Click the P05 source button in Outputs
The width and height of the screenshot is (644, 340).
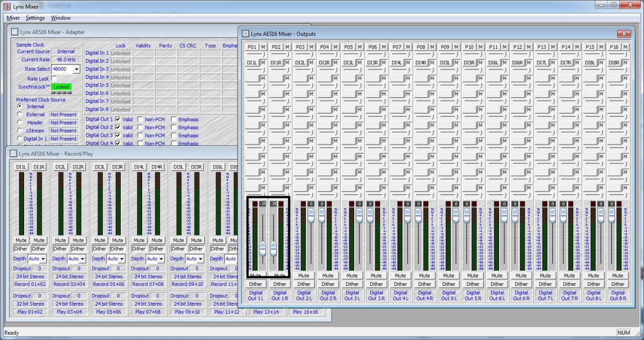point(349,47)
